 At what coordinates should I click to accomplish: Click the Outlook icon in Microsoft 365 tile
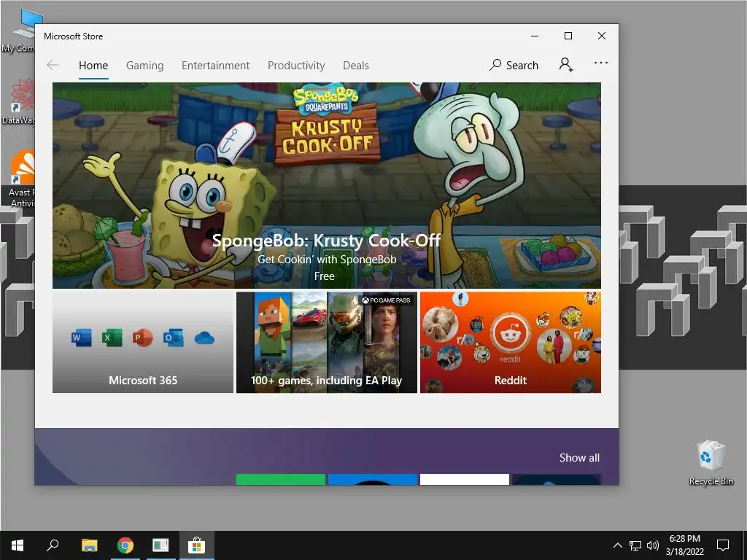pyautogui.click(x=173, y=338)
